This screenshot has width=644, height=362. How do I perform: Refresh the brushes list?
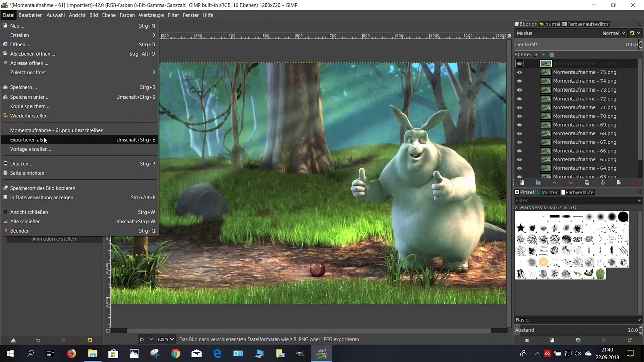[x=629, y=340]
